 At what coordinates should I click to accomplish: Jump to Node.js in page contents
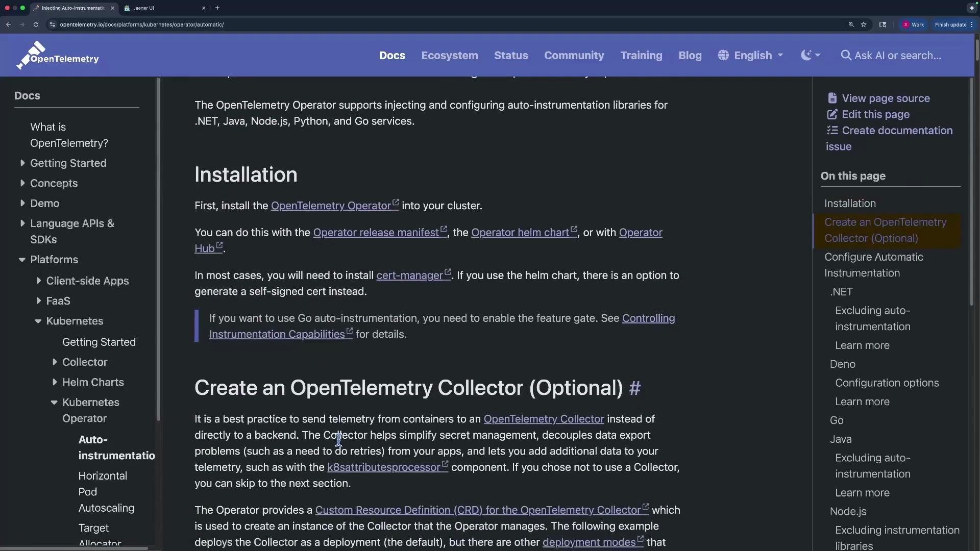coord(848,511)
